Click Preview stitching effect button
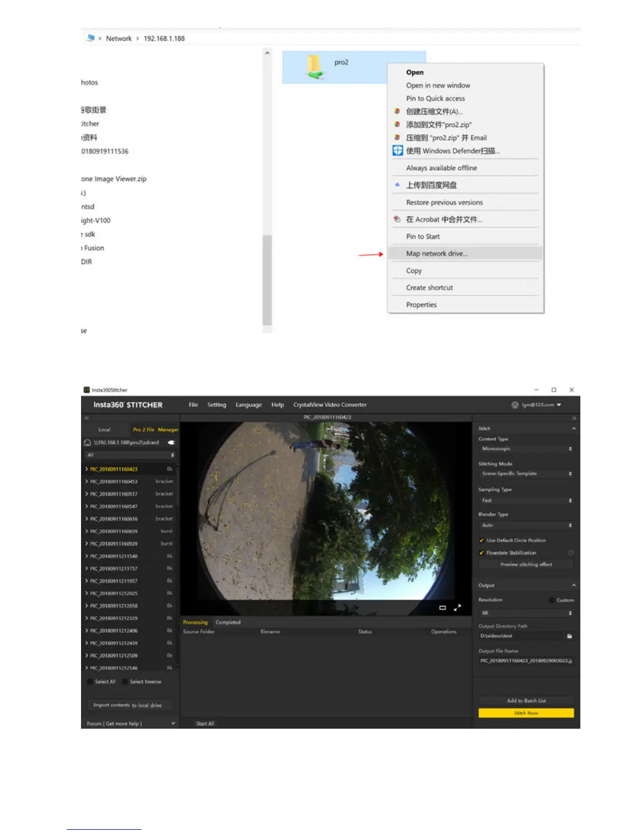The width and height of the screenshot is (644, 834). click(526, 564)
